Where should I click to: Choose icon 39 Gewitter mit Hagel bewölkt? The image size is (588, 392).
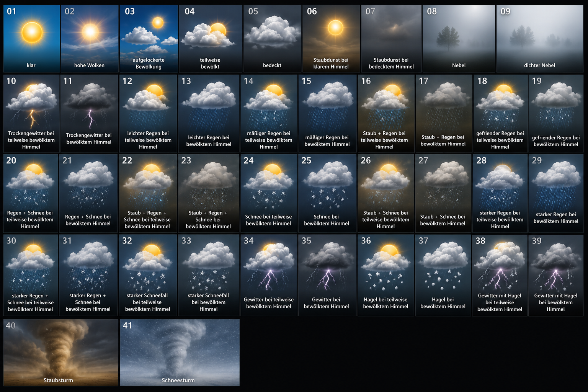pos(556,275)
